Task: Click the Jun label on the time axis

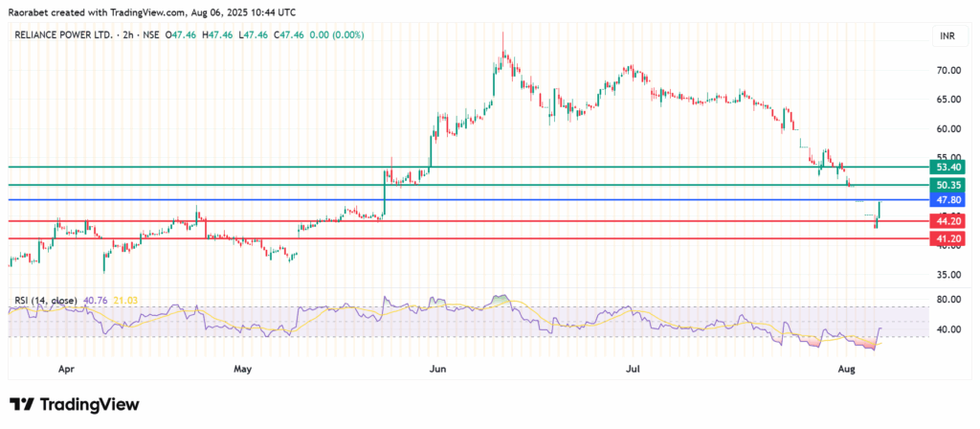Action: (437, 367)
